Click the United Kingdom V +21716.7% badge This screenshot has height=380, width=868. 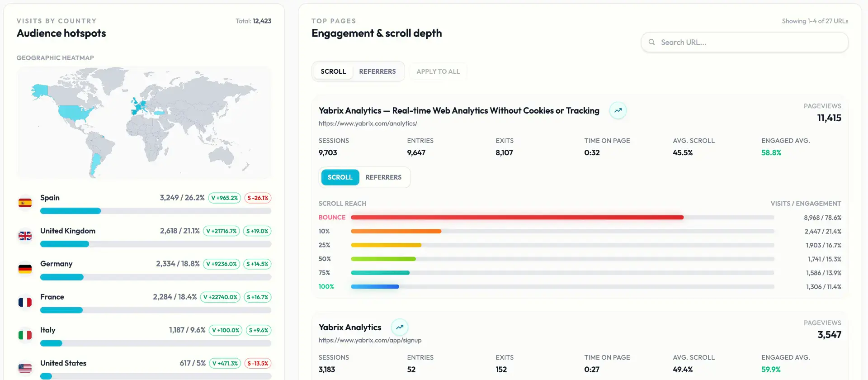coord(221,231)
